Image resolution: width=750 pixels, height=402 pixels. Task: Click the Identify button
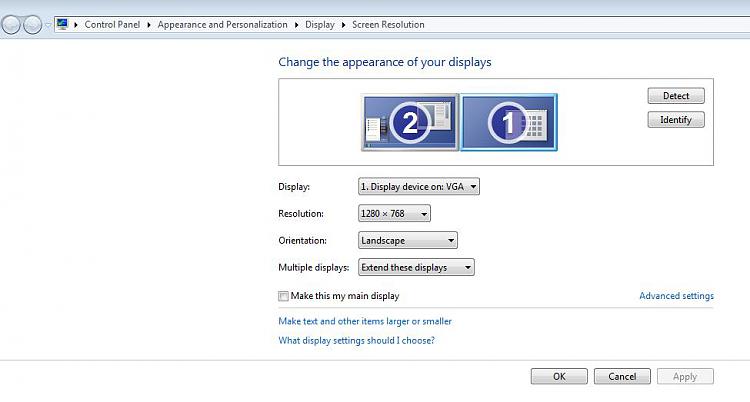[676, 120]
